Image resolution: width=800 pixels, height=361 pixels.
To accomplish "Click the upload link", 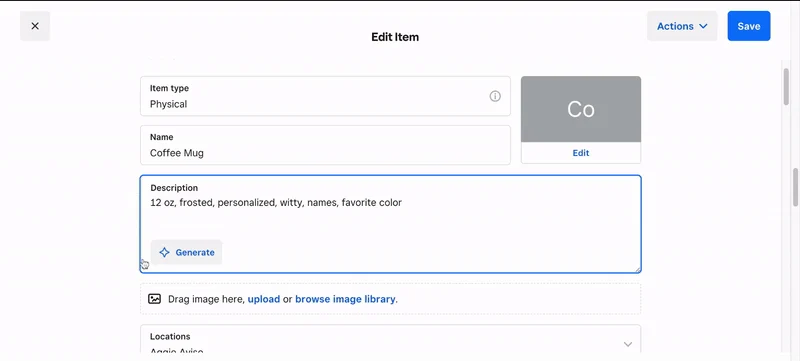I will tap(264, 299).
